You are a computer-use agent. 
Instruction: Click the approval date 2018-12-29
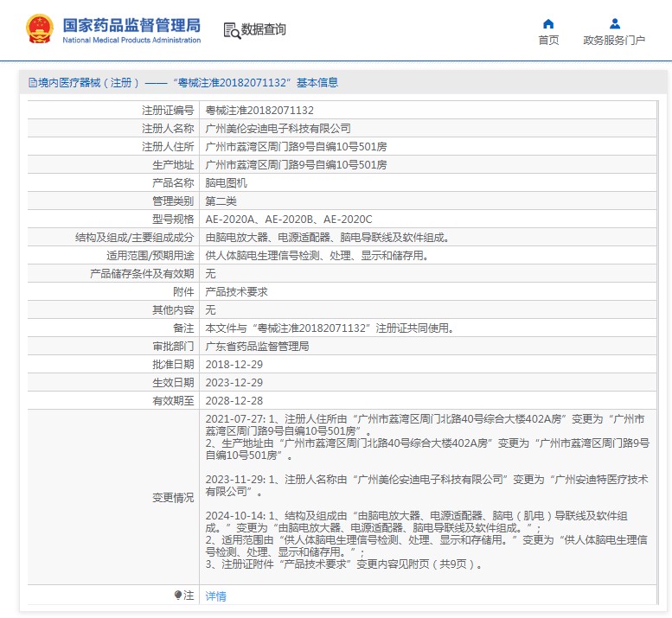(x=234, y=365)
